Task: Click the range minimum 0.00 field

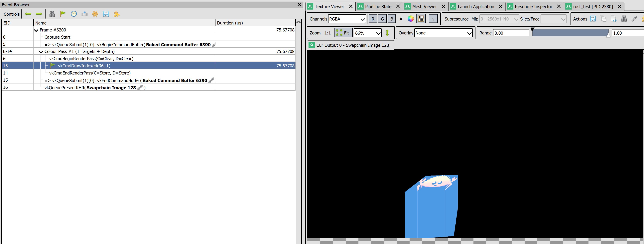Action: point(511,33)
